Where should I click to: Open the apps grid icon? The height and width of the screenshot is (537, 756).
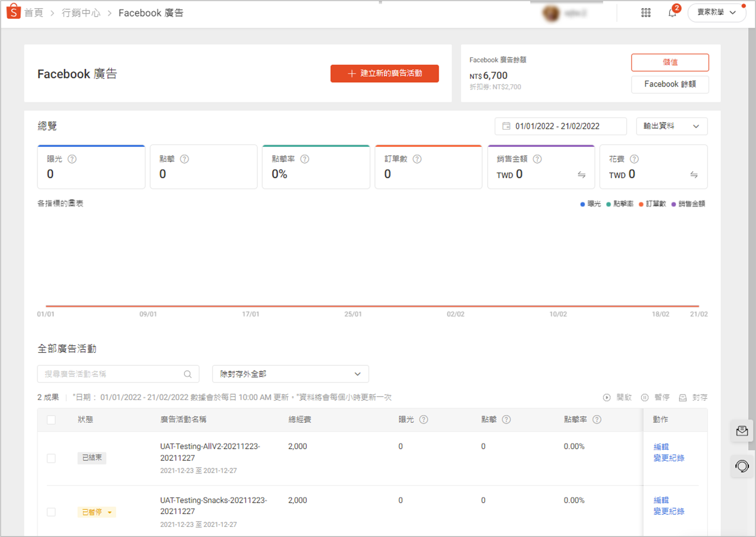tap(646, 13)
